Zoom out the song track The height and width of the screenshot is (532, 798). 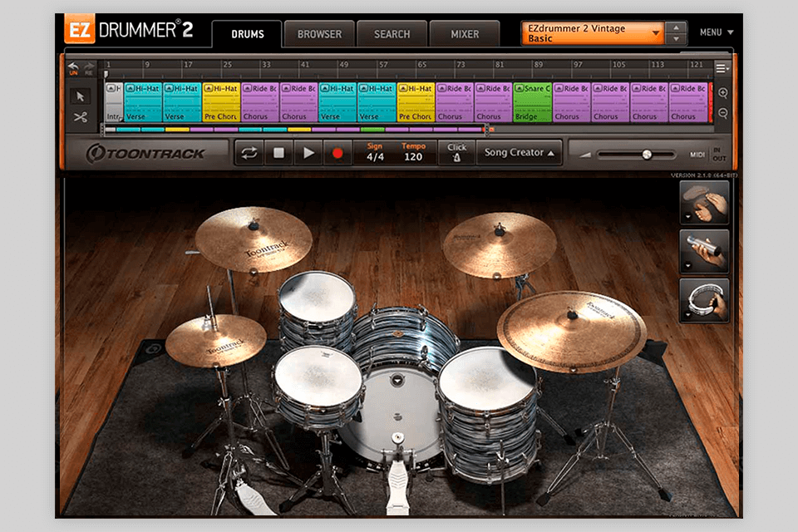pos(722,113)
